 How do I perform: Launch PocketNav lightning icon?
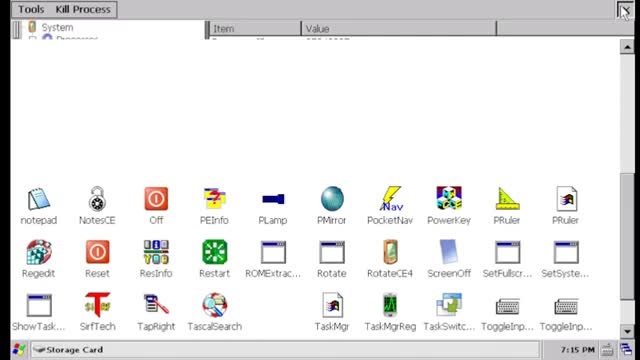click(x=391, y=199)
